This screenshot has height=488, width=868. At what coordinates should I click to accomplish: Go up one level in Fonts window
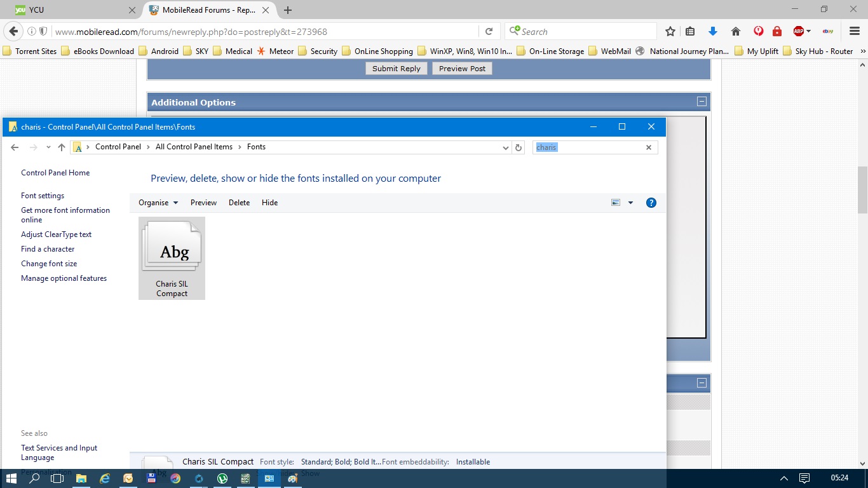[x=62, y=147]
